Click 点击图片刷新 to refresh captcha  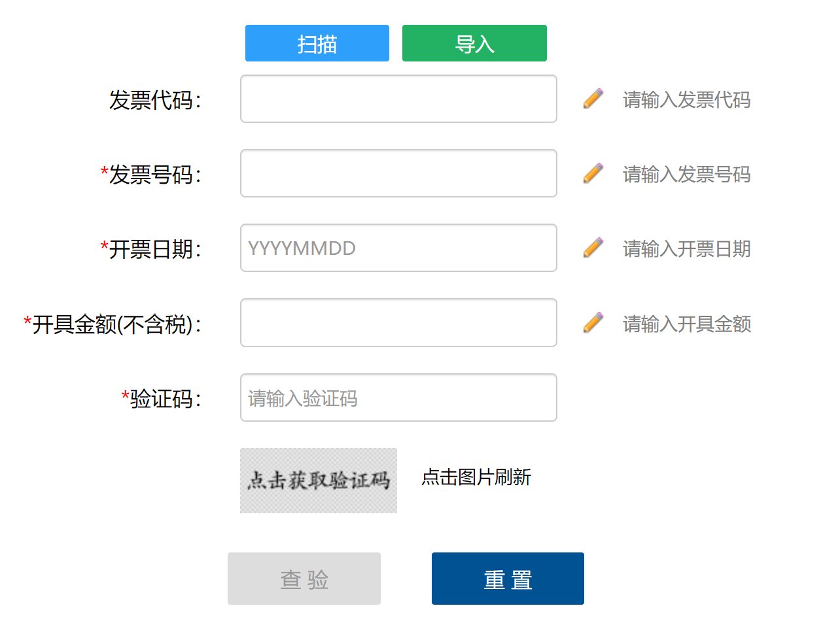pos(476,478)
